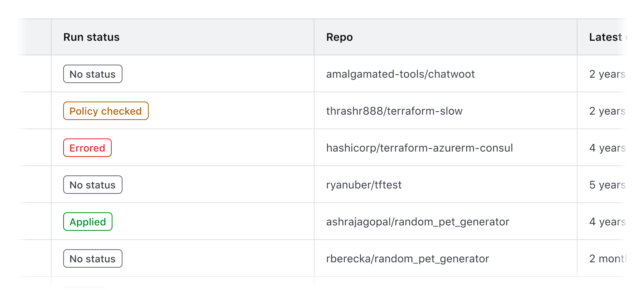Click the latest change cell for thrashr888/terraform-slow
The width and height of the screenshot is (644, 290).
(x=607, y=111)
